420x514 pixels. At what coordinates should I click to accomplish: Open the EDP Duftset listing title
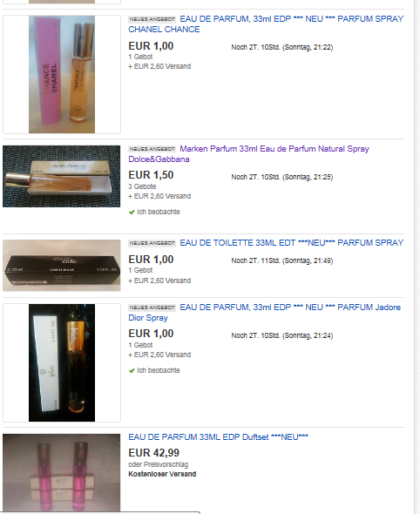pyautogui.click(x=219, y=437)
